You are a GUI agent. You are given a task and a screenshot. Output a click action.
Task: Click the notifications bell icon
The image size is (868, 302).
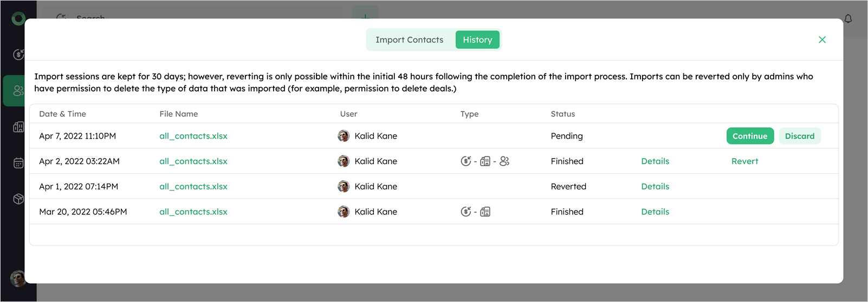[x=848, y=18]
